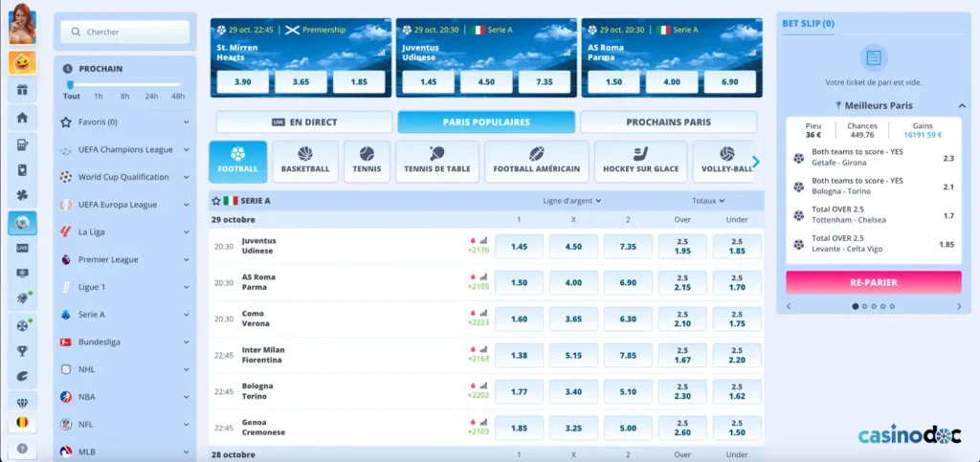Viewport: 980px width, 462px height.
Task: Click the flame icon on Juventus-Udinese row
Action: point(473,240)
